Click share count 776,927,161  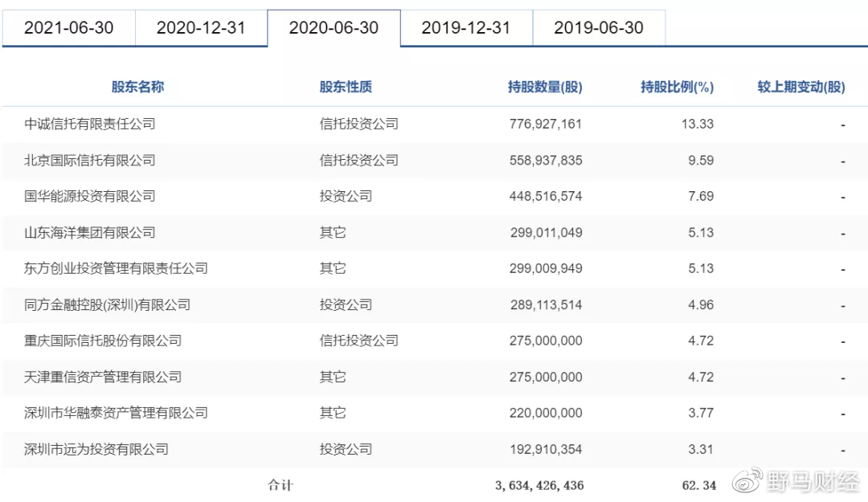546,124
